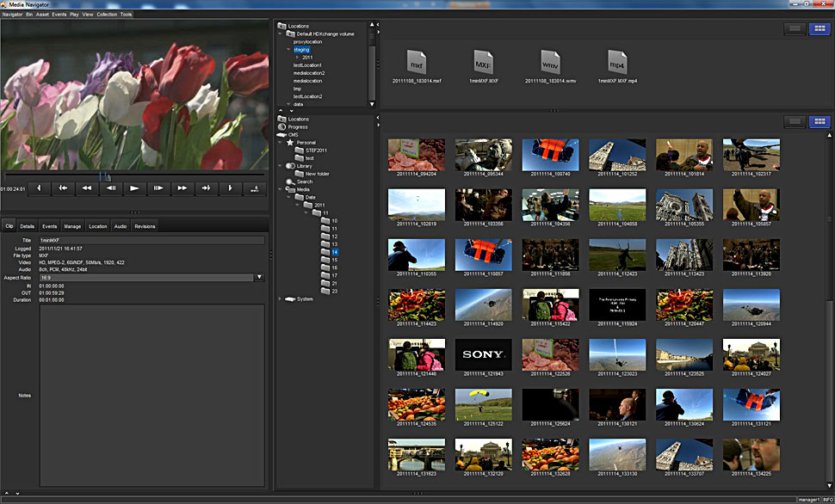Select the testLocation1 entry in locations
This screenshot has height=504, width=835.
point(307,65)
